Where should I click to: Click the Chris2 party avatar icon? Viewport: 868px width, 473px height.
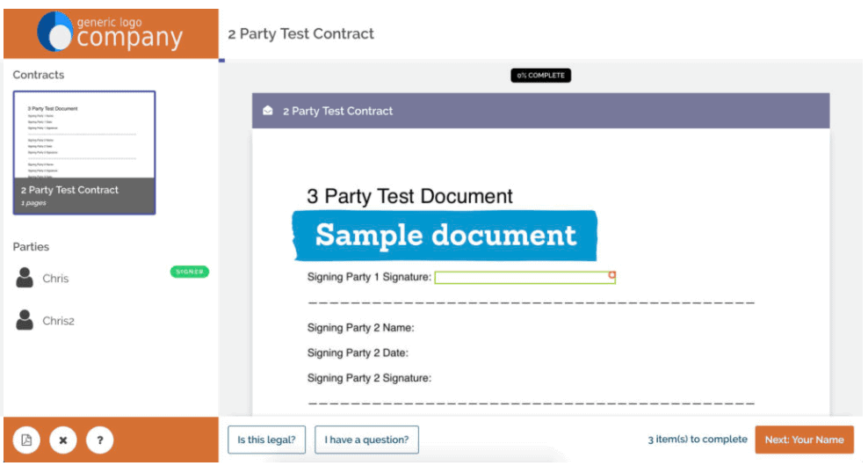pyautogui.click(x=25, y=320)
